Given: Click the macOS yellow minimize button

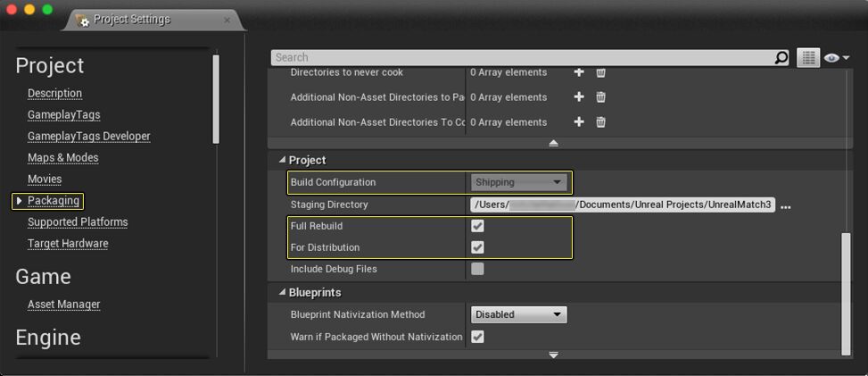Looking at the screenshot, I should pyautogui.click(x=30, y=10).
